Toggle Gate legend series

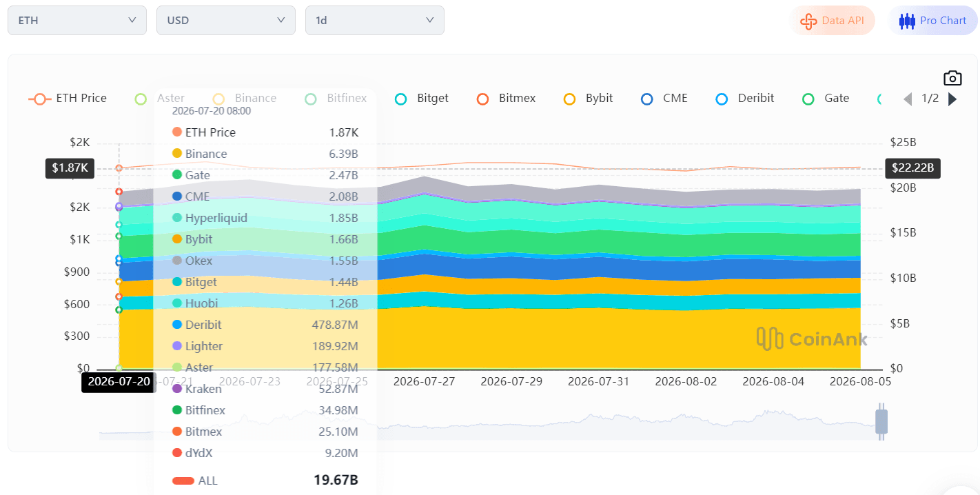[x=826, y=99]
